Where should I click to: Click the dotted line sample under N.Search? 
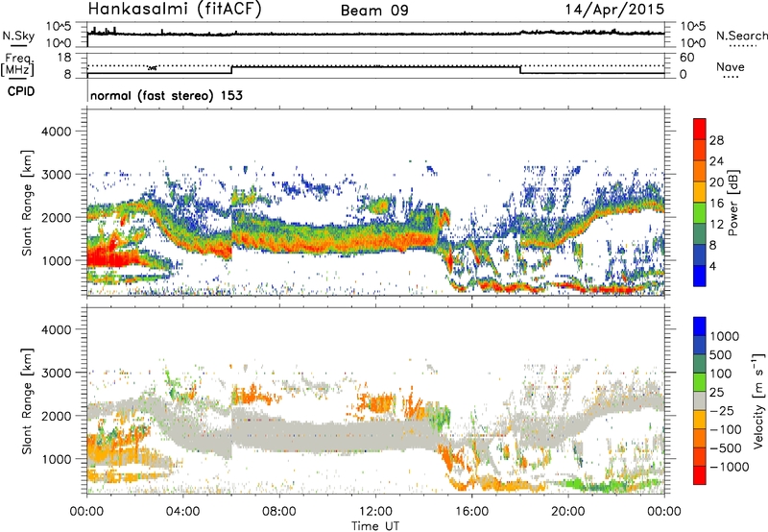(x=742, y=46)
